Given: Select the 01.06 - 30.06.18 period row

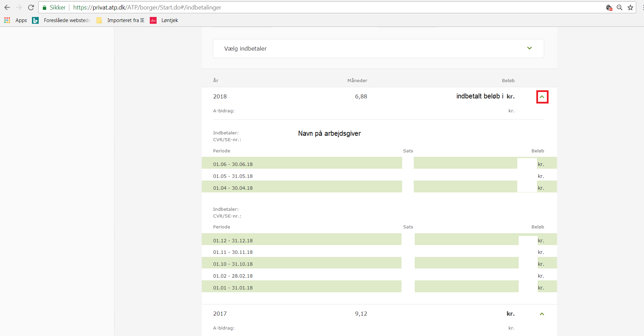Looking at the screenshot, I should 233,164.
